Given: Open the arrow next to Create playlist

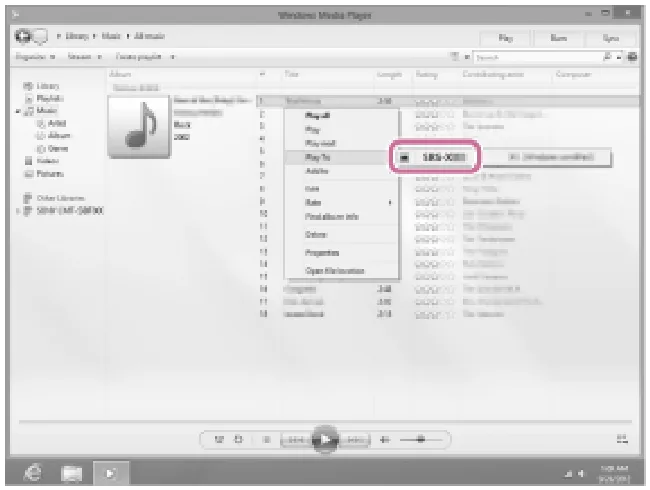Looking at the screenshot, I should click(172, 57).
